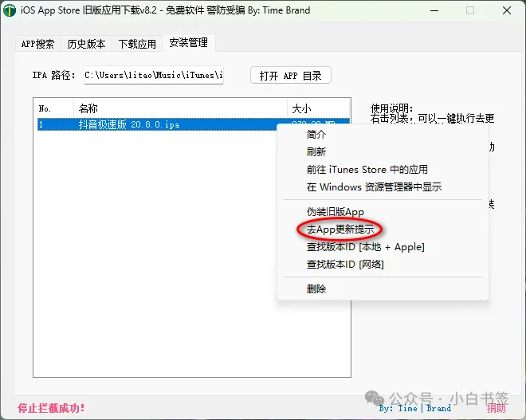Sort list by the 名称 column header

(x=180, y=108)
